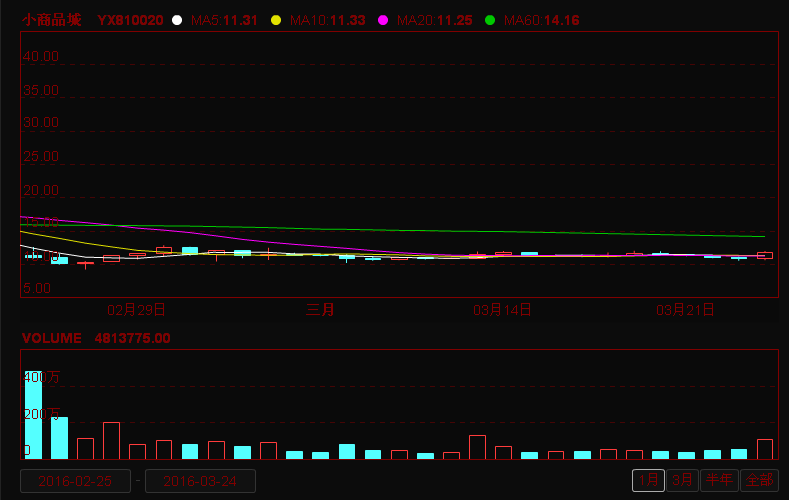The height and width of the screenshot is (500, 789).
Task: Click the end date field 2016-03-24
Action: click(x=200, y=481)
